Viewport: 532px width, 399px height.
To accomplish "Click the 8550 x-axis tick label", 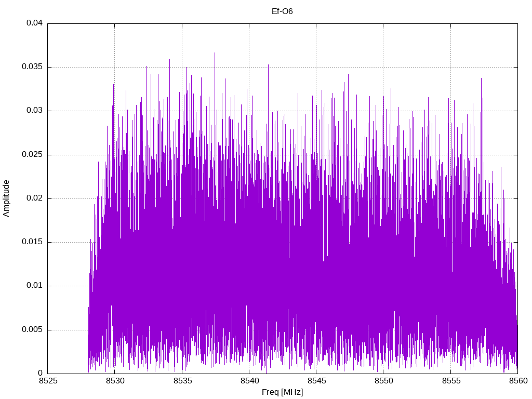I will tap(384, 381).
